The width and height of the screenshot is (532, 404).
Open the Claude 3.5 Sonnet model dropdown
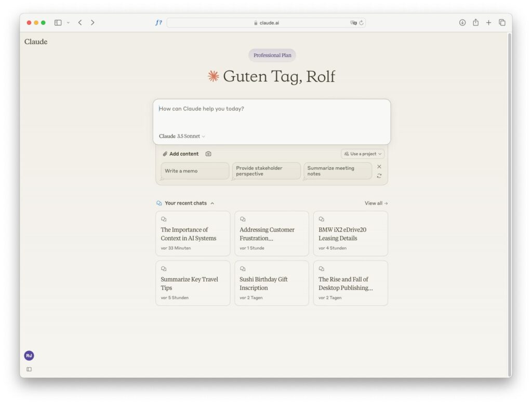(x=182, y=136)
